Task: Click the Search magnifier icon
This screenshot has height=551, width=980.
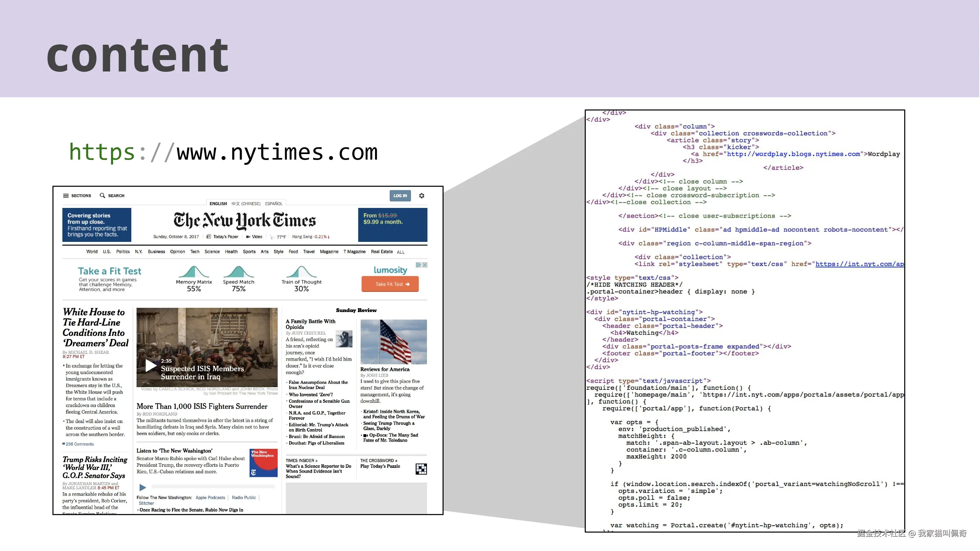Action: pos(102,196)
